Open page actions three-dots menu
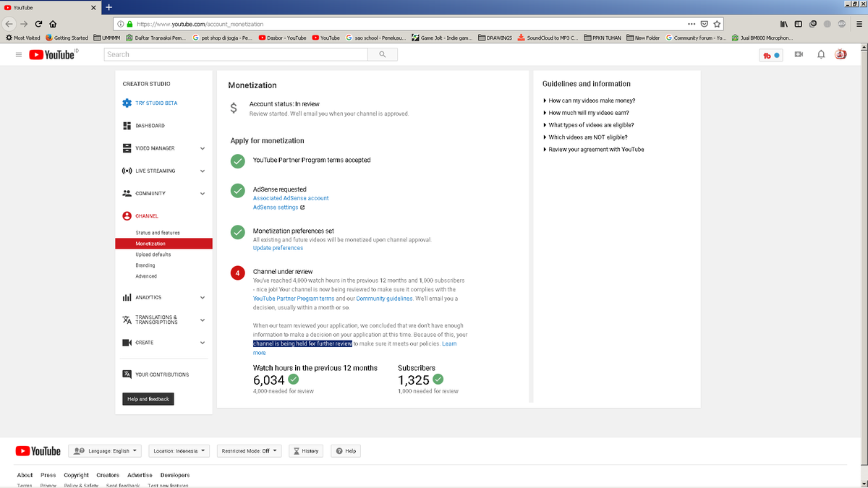868x488 pixels. coord(692,23)
